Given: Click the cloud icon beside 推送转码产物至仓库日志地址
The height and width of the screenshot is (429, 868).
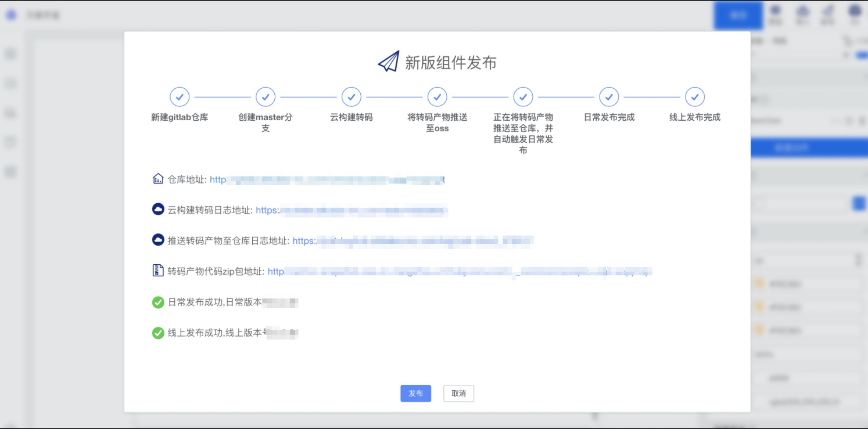Looking at the screenshot, I should 158,240.
